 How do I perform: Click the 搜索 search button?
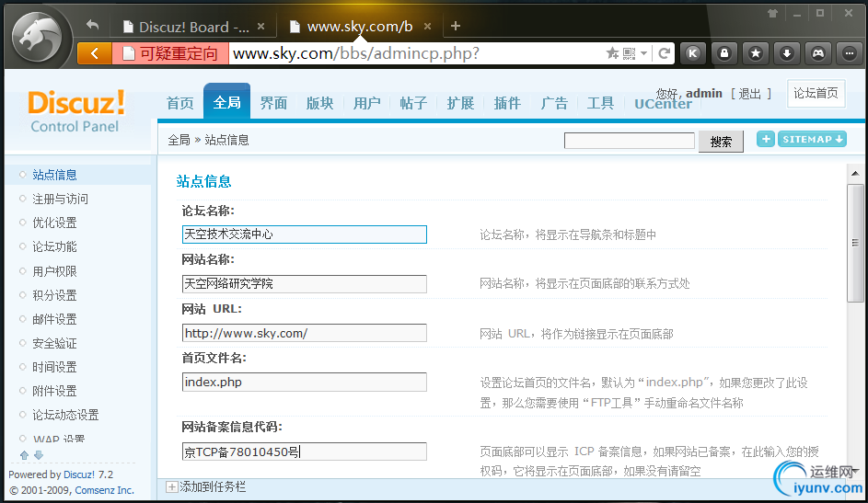coord(721,142)
